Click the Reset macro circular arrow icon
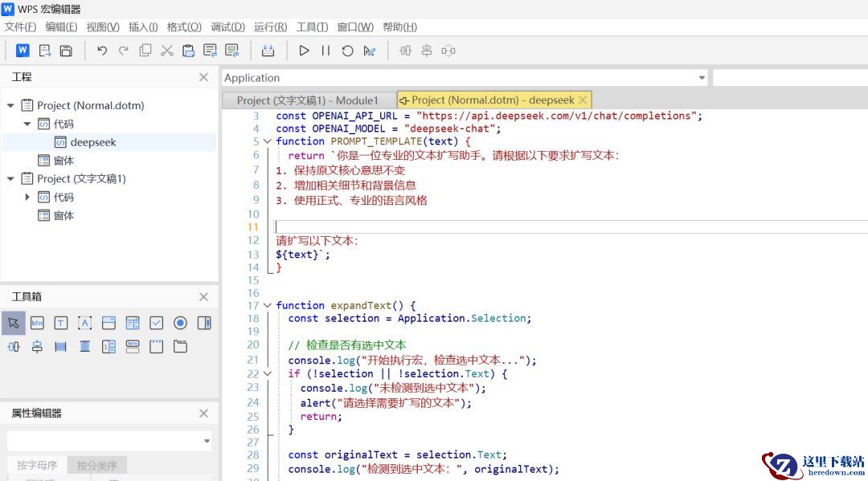 347,51
